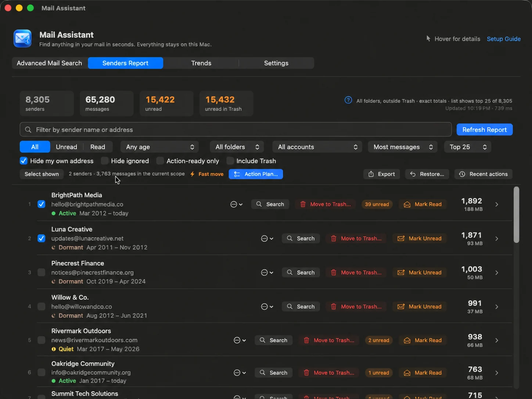Click the Mark Read envelope icon for Rivermark Outdoors
The width and height of the screenshot is (532, 399).
coord(407,340)
